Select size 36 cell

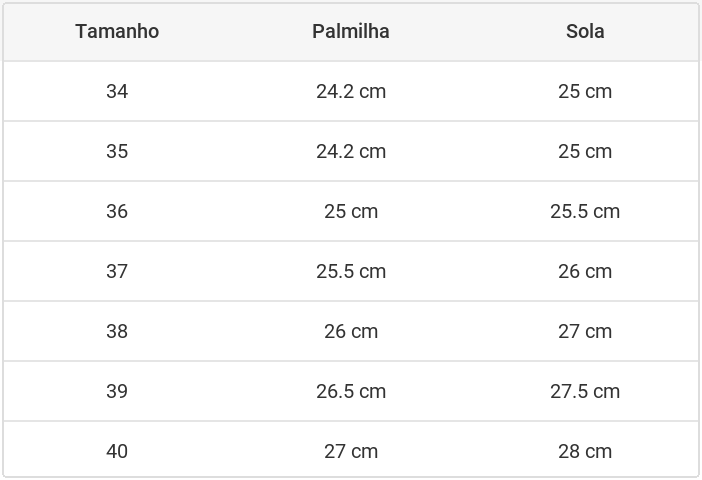pyautogui.click(x=117, y=211)
